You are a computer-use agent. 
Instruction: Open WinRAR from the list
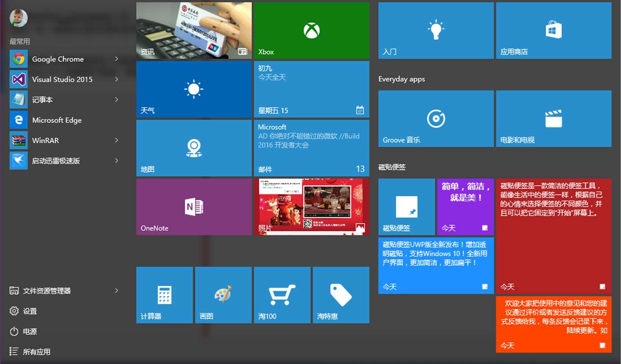pos(65,140)
